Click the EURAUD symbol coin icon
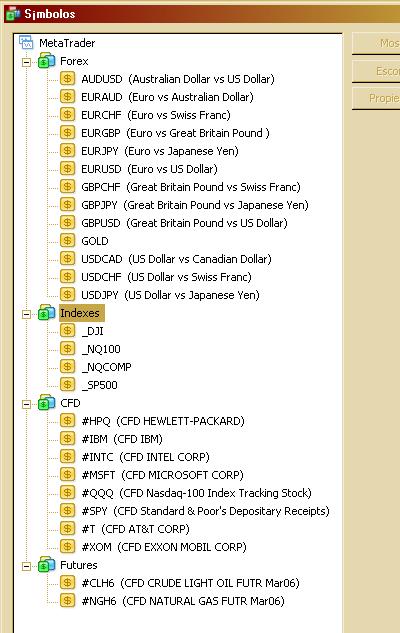Viewport: 400px width, 633px height. coord(67,97)
